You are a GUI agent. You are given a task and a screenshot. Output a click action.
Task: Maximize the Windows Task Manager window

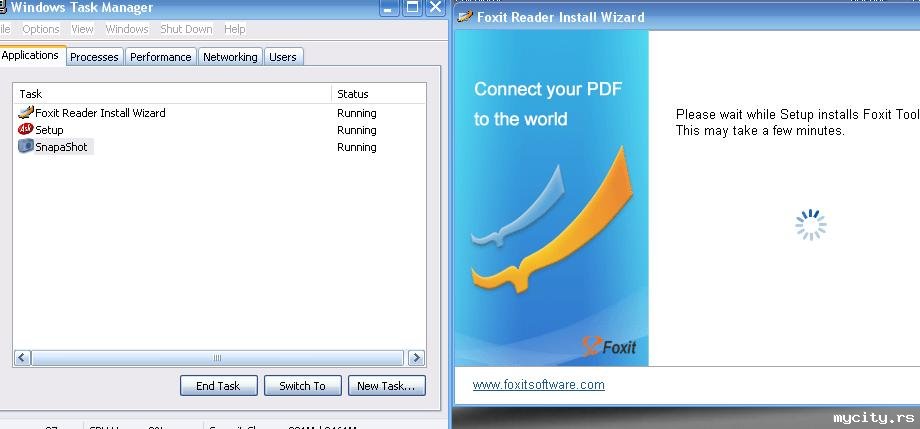point(412,8)
